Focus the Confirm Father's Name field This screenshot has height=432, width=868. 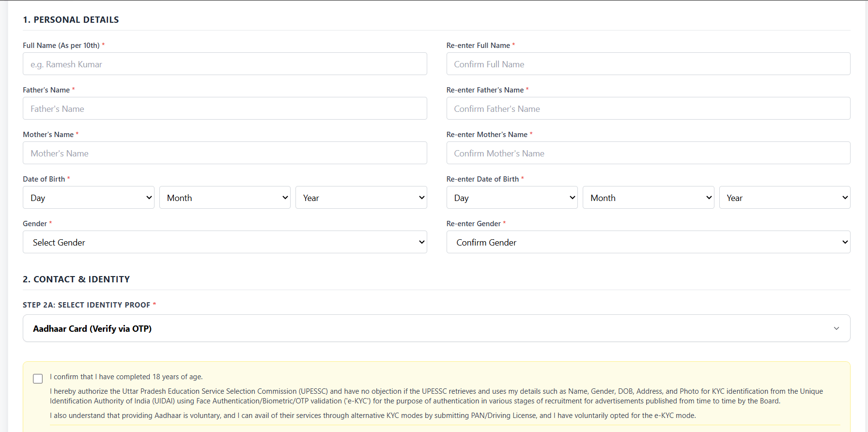tap(648, 108)
